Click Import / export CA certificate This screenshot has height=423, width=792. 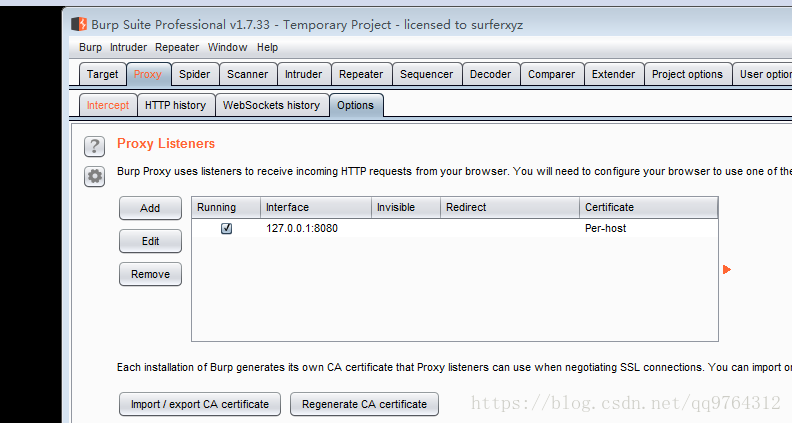200,404
